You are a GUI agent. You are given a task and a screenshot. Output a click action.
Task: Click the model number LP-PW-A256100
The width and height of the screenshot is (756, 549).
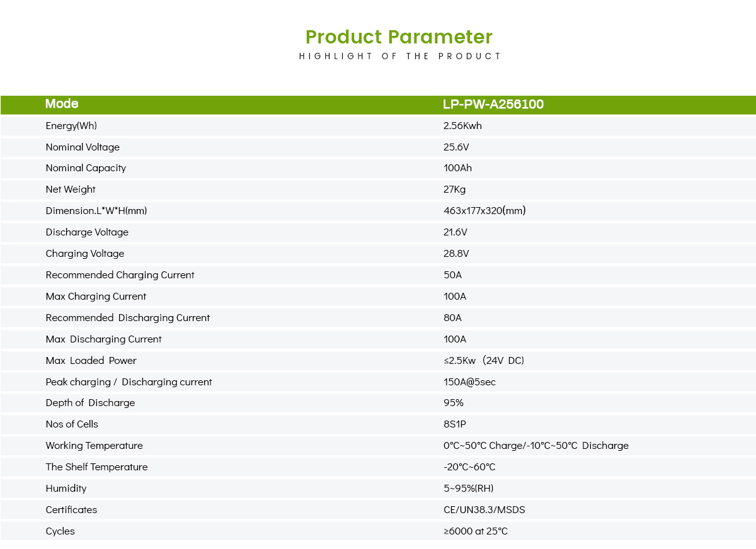(x=493, y=105)
